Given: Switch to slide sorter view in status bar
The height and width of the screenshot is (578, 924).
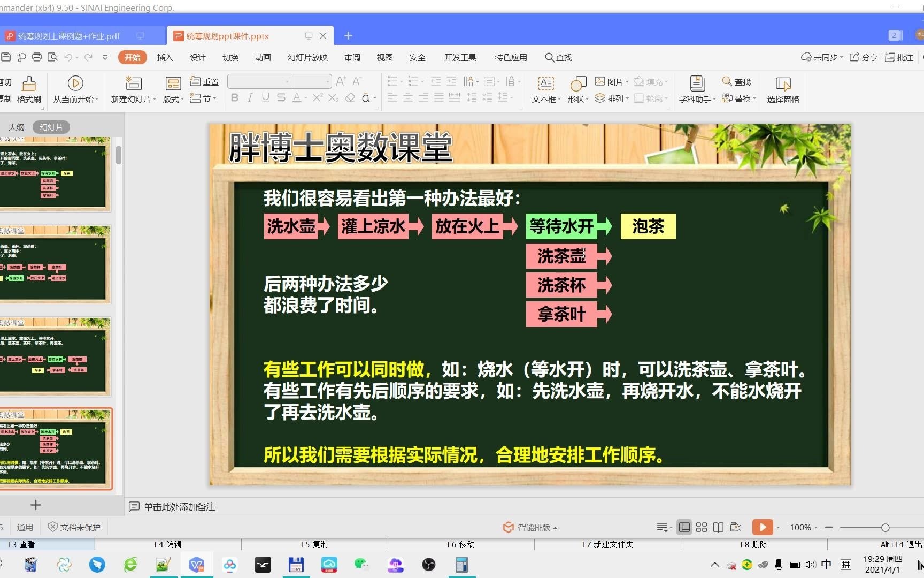Looking at the screenshot, I should point(701,527).
